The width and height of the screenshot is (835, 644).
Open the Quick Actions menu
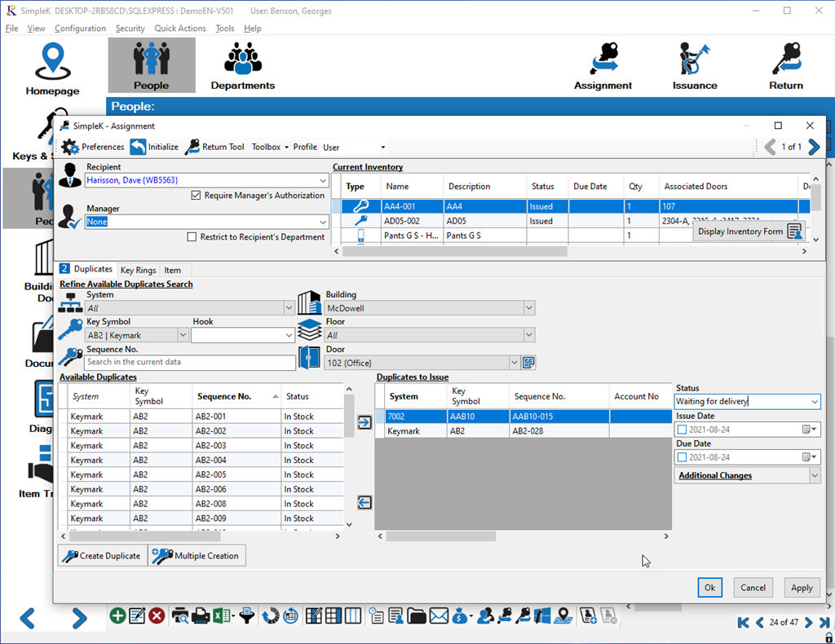point(179,28)
